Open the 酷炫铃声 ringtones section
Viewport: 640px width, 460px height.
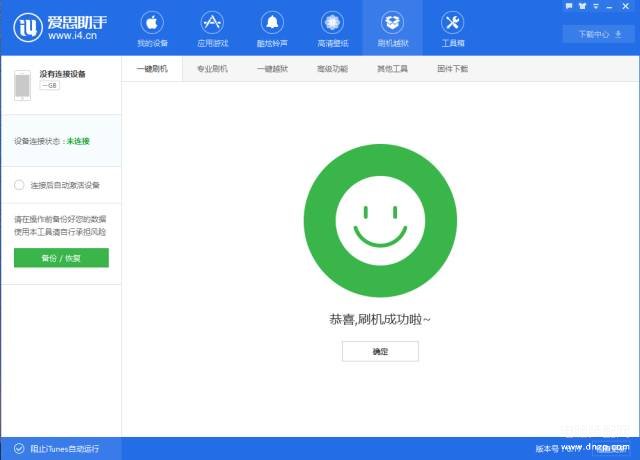pyautogui.click(x=272, y=29)
